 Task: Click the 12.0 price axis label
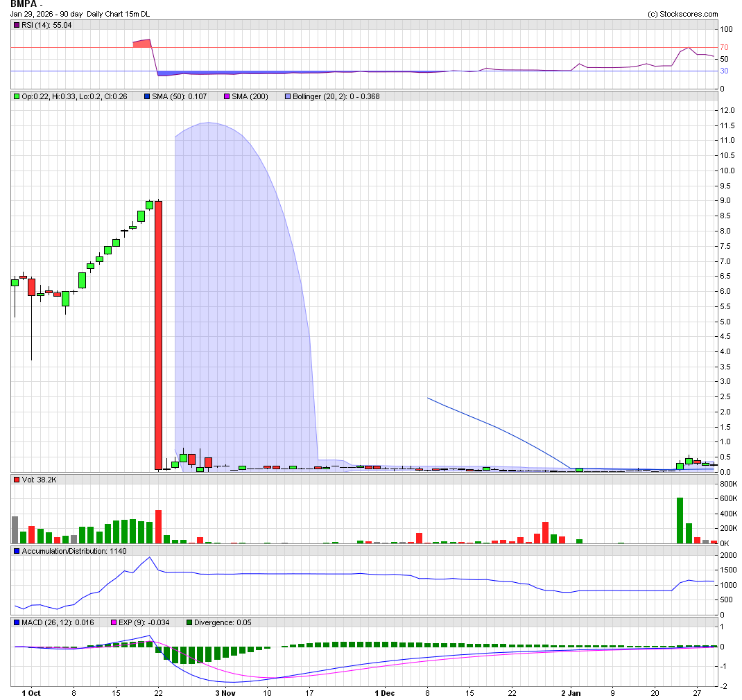[727, 110]
